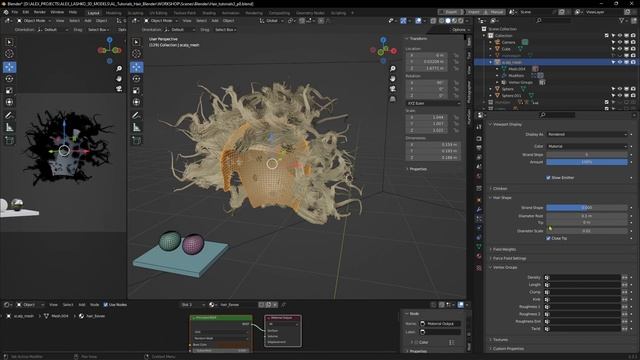Collapse the scalp_mesh tree row in outliner
Viewport: 640px width, 360px height.
[491, 62]
